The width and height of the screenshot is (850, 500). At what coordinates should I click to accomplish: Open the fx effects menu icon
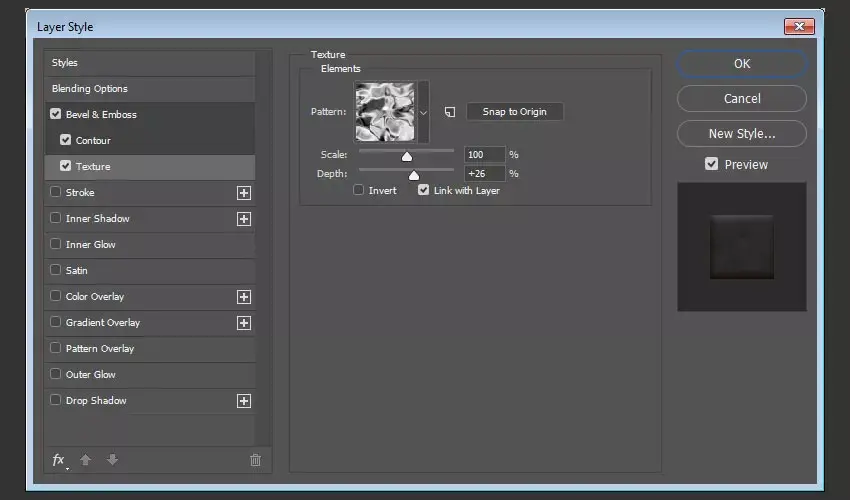click(x=59, y=460)
